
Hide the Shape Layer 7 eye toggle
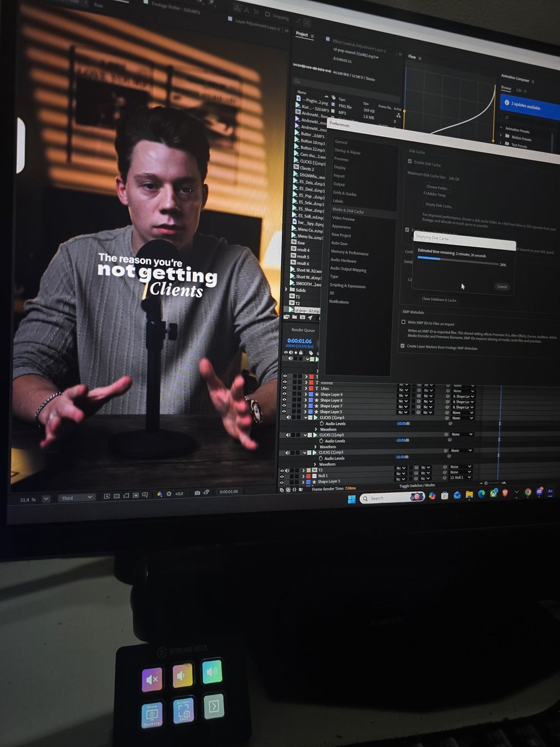click(285, 406)
